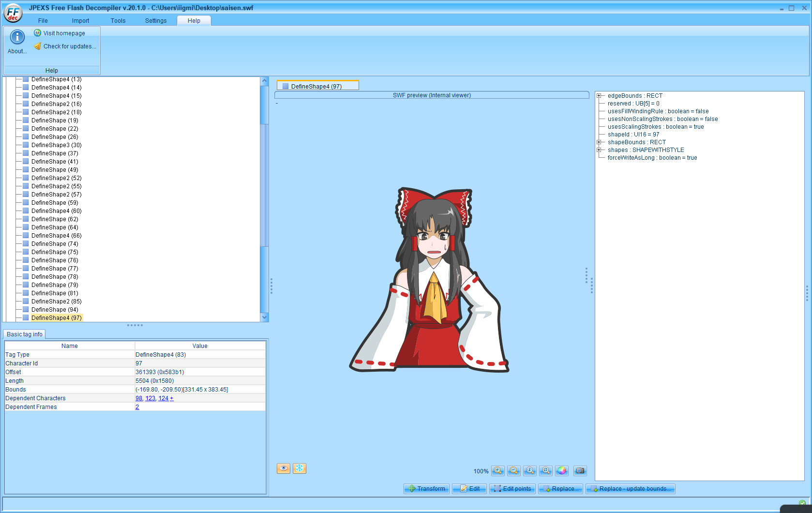Viewport: 812px width, 513px height.
Task: Open dependent frame link 2
Action: (137, 407)
